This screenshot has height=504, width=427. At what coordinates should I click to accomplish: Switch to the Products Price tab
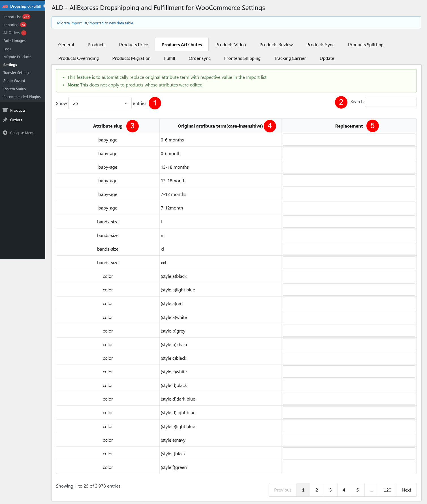[133, 45]
